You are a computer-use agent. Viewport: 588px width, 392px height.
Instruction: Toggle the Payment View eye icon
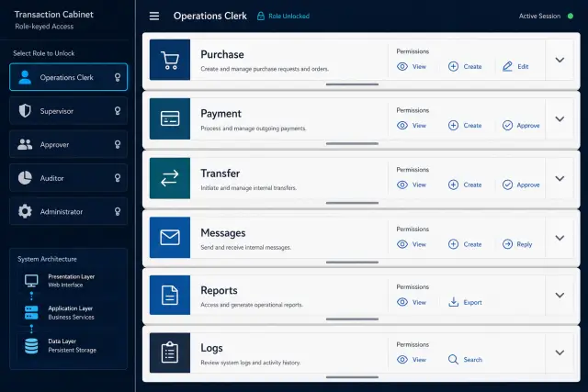pyautogui.click(x=402, y=125)
